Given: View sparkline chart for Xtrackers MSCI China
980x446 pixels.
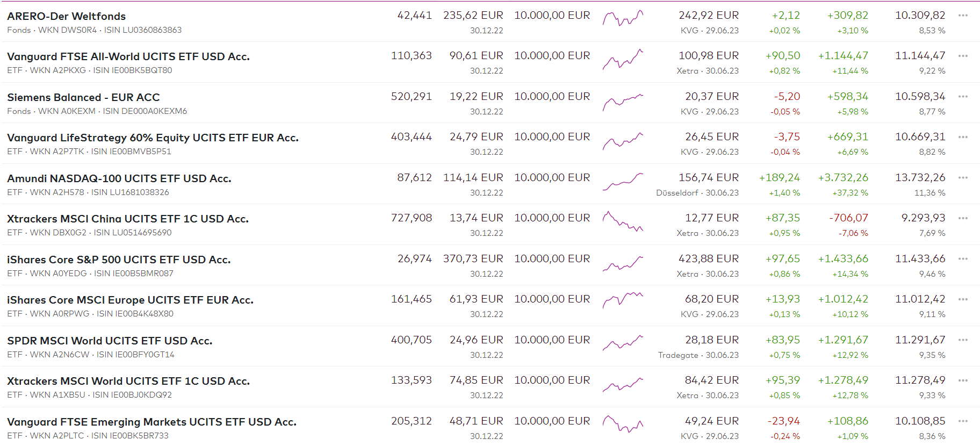Looking at the screenshot, I should click(x=623, y=221).
